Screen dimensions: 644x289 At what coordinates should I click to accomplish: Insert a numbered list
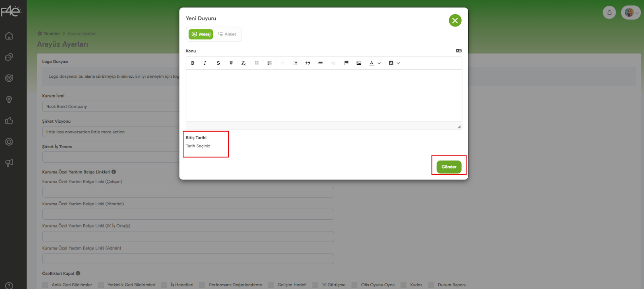click(256, 63)
